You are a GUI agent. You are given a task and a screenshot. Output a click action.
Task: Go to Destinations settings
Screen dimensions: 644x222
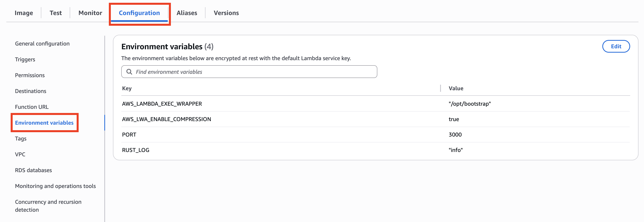pos(30,91)
